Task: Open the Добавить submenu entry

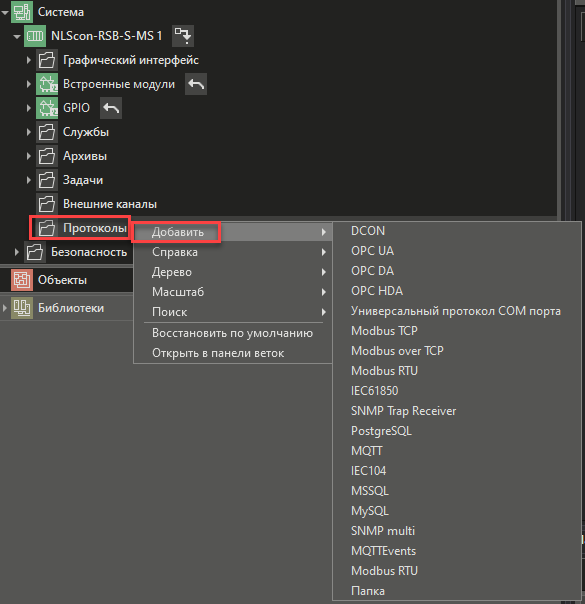Action: (233, 232)
